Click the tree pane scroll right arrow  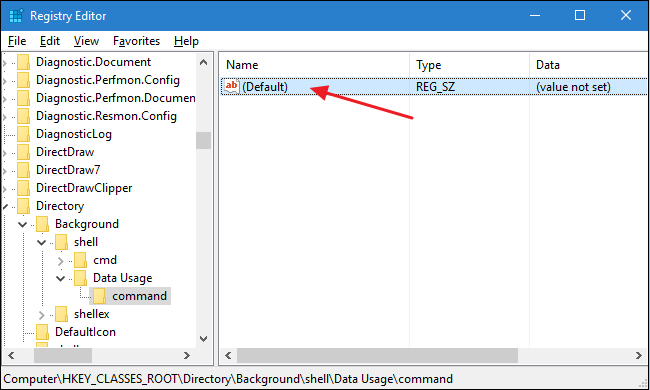click(x=187, y=356)
